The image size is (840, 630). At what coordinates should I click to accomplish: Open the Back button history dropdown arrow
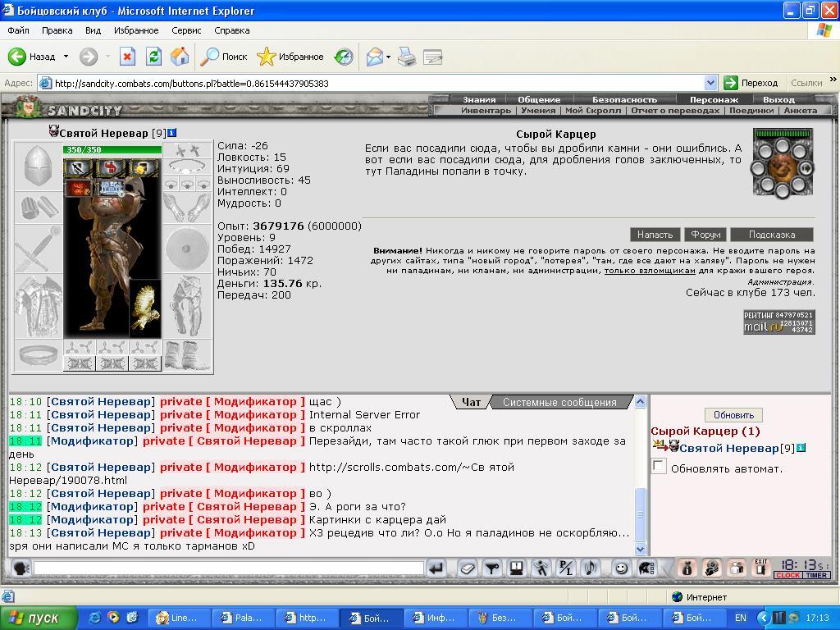[66, 57]
